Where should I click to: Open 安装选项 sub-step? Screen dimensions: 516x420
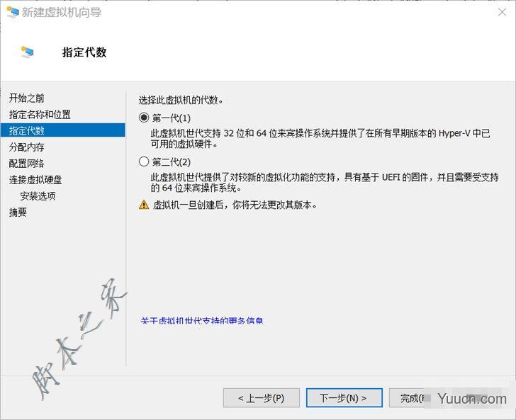click(38, 196)
